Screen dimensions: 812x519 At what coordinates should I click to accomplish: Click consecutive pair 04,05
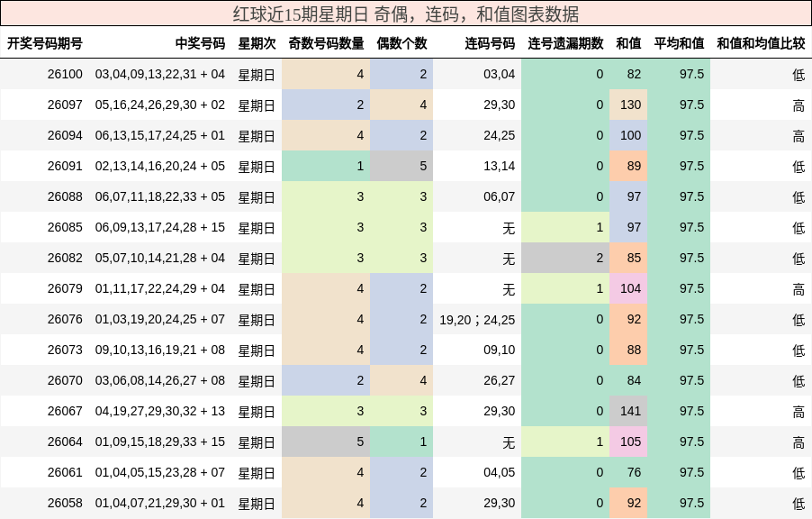pyautogui.click(x=500, y=472)
